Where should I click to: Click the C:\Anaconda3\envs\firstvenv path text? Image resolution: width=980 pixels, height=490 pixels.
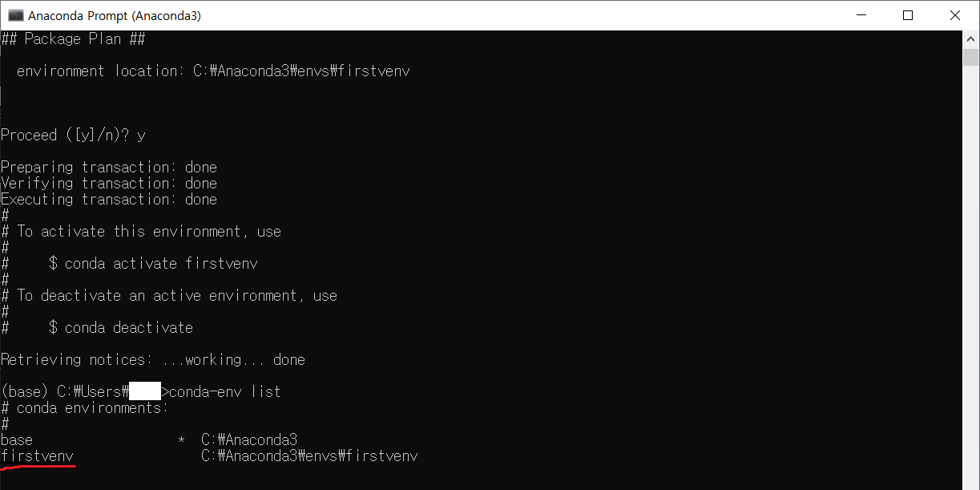point(309,456)
